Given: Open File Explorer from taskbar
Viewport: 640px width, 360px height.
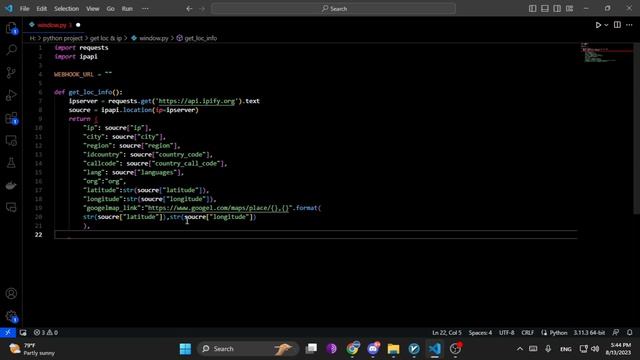Looking at the screenshot, I should [x=393, y=349].
